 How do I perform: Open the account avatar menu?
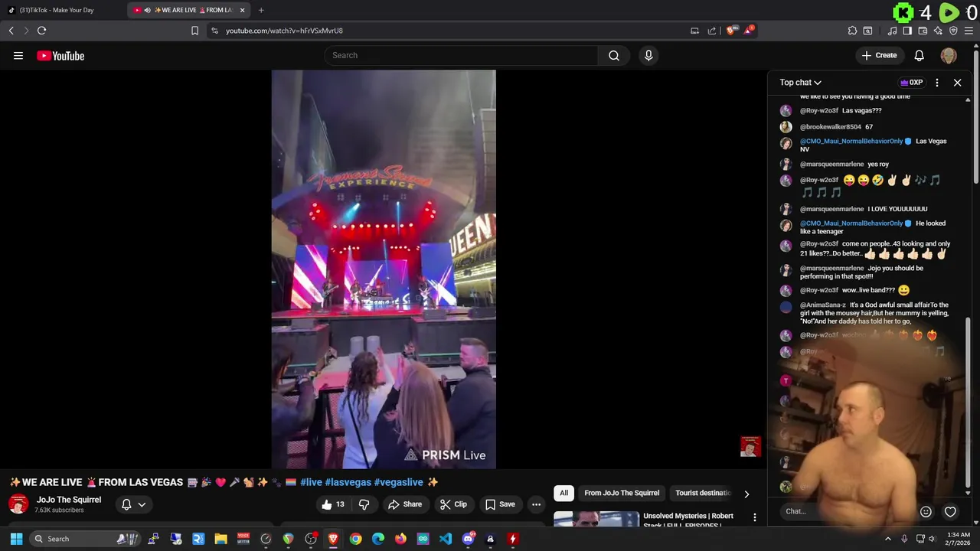point(949,55)
